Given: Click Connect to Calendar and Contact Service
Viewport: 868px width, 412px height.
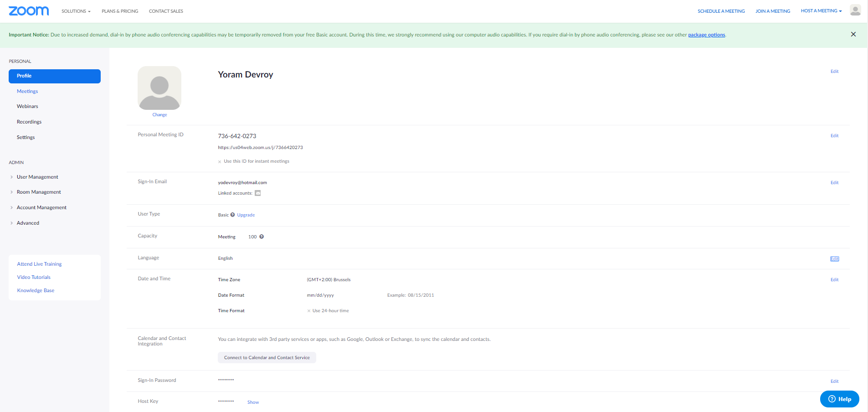Looking at the screenshot, I should [x=267, y=357].
